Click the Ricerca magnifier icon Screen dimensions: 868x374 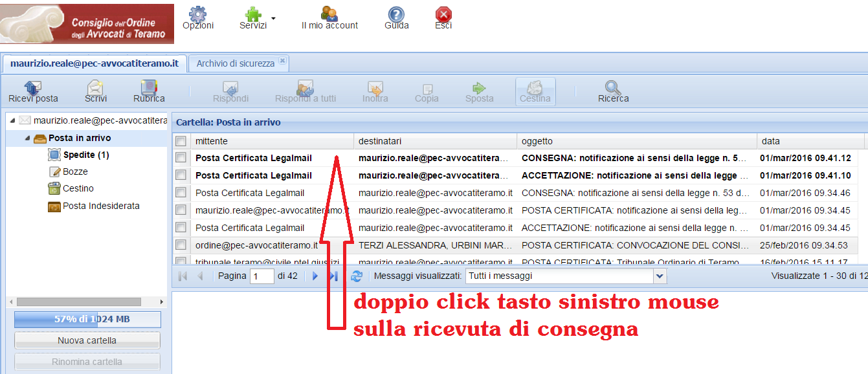tap(613, 88)
